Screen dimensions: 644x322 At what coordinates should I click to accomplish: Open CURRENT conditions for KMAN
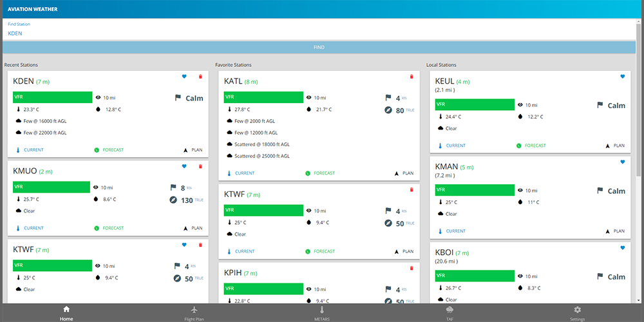click(x=452, y=231)
